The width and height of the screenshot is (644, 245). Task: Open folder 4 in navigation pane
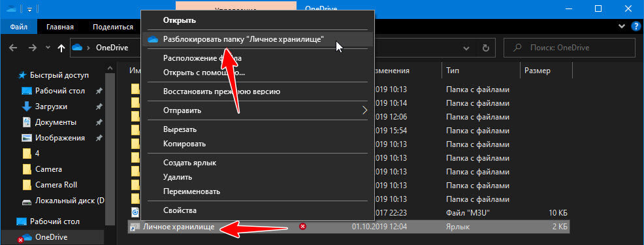click(x=37, y=154)
